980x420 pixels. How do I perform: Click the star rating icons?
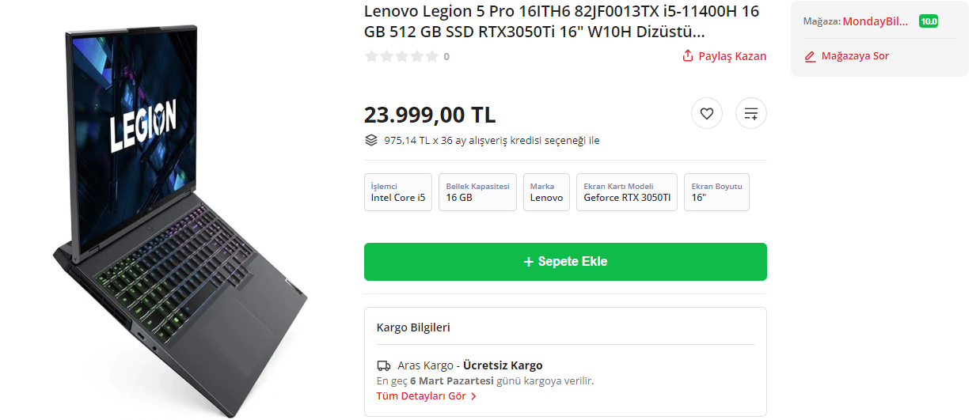click(401, 56)
